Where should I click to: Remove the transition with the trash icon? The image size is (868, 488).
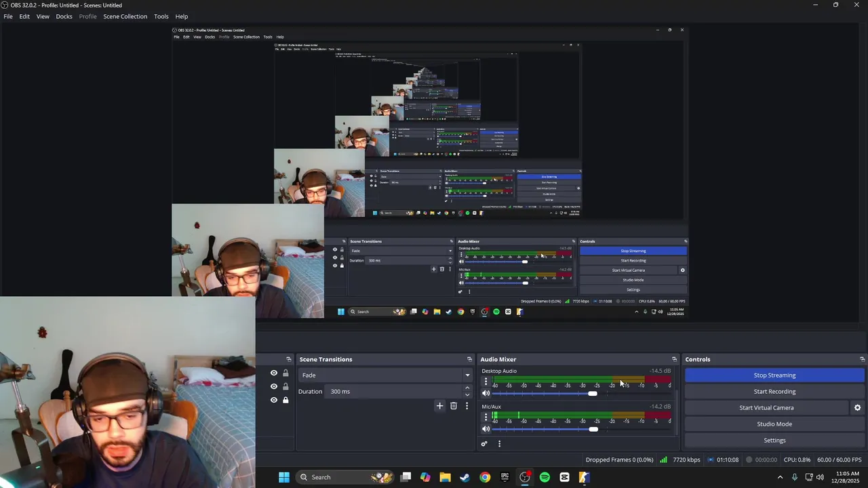(454, 406)
